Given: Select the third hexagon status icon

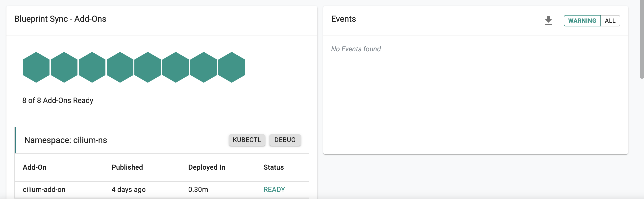Looking at the screenshot, I should 92,67.
